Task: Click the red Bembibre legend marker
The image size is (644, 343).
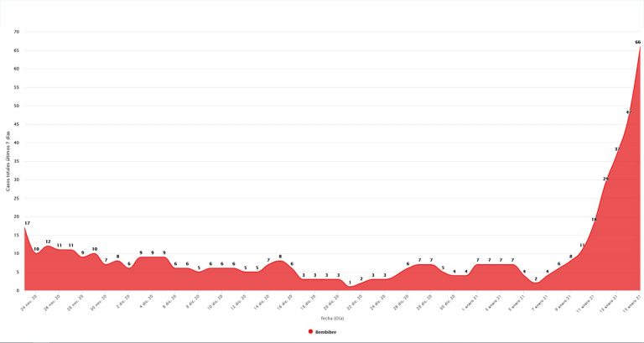Action: click(311, 332)
